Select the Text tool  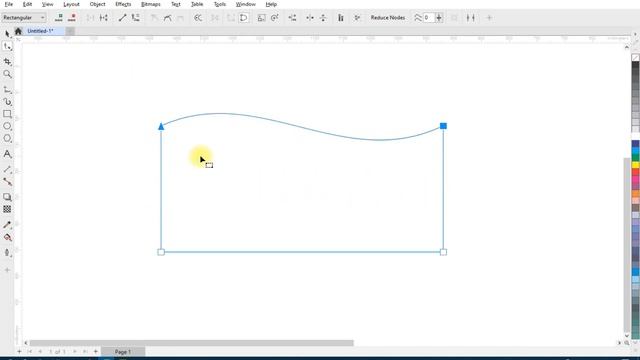[7, 154]
